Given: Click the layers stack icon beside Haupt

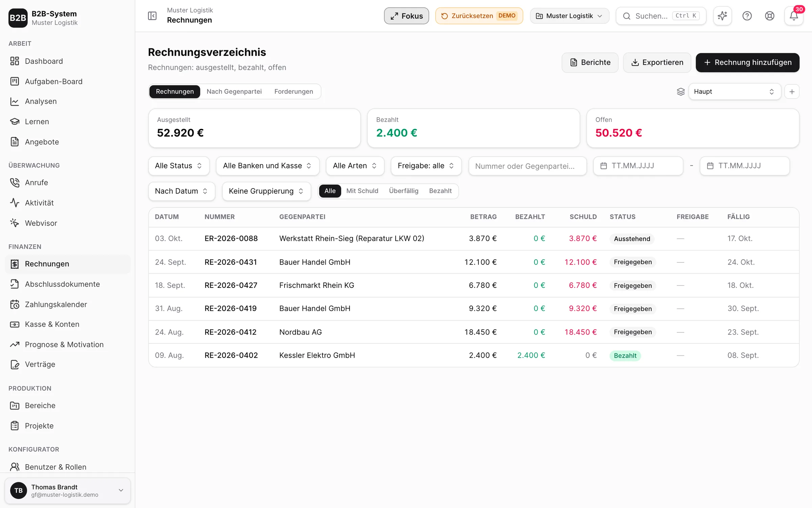Looking at the screenshot, I should tap(681, 92).
